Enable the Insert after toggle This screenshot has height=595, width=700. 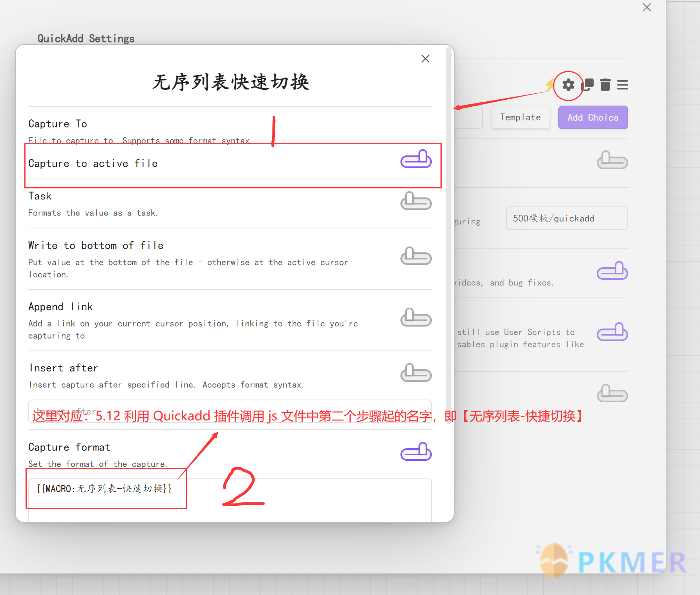click(416, 373)
